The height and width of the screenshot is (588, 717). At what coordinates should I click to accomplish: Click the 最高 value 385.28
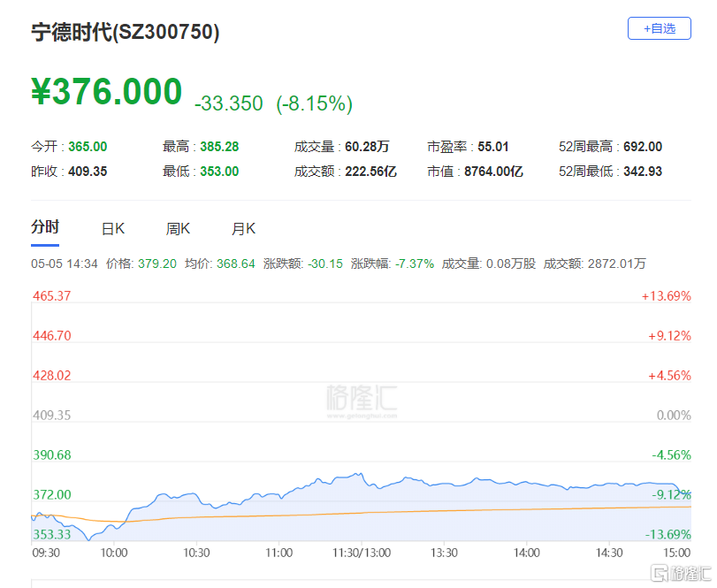(219, 147)
